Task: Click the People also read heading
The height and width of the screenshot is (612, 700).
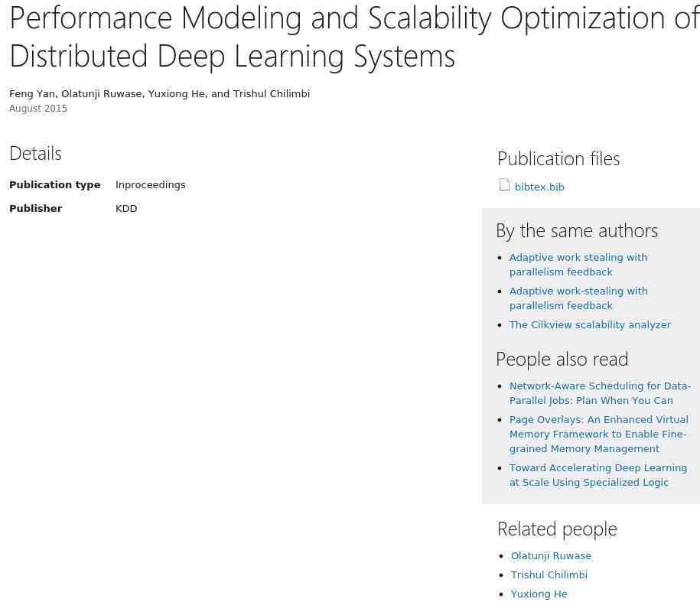Action: (562, 360)
